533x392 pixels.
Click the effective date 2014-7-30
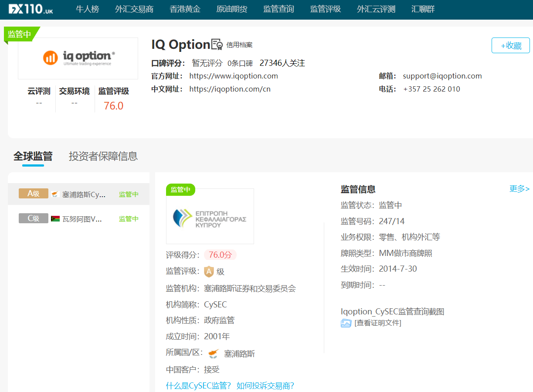pos(398,269)
